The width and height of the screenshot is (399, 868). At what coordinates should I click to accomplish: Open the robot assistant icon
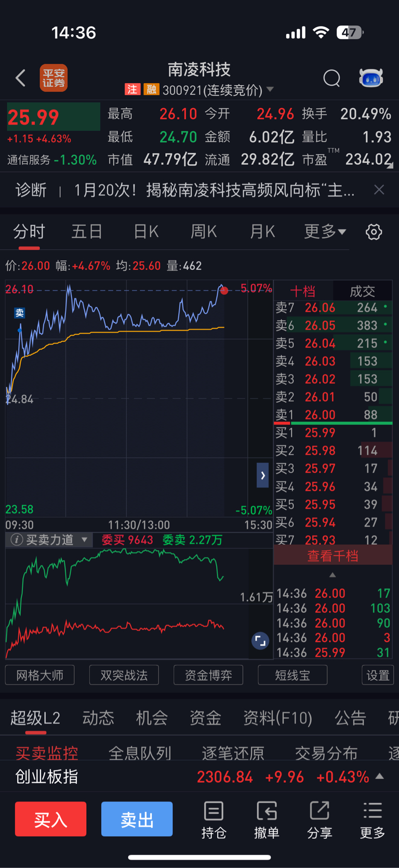pos(371,78)
